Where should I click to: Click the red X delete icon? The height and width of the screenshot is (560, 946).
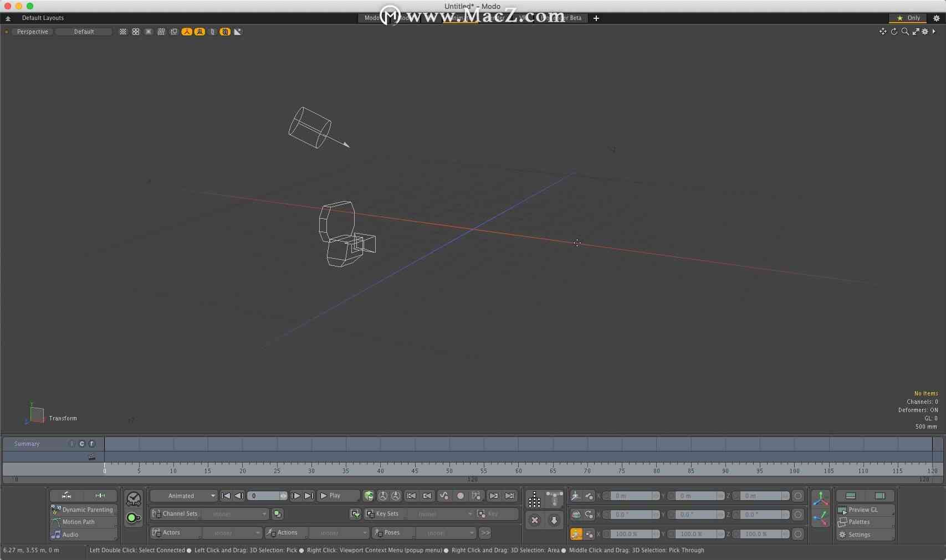click(x=535, y=520)
